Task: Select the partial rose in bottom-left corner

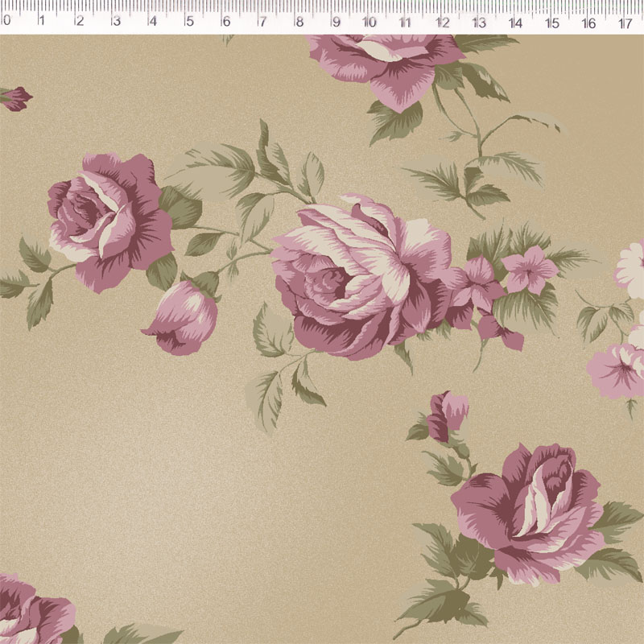Action: coord(32,612)
